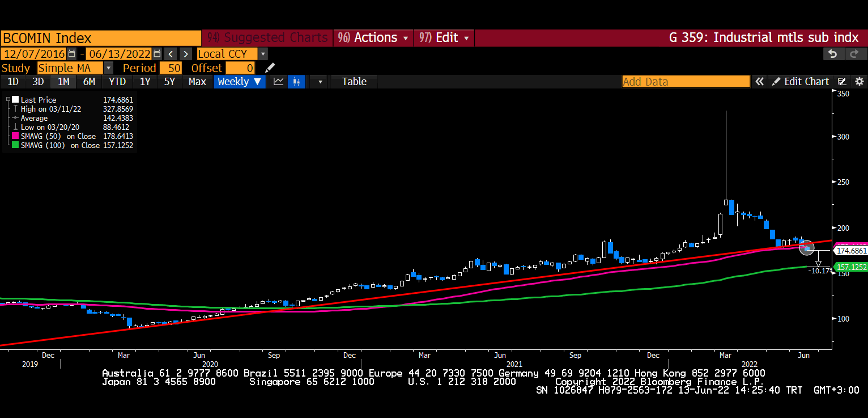Click the High marker icon in legend
This screenshot has height=418, width=868.
[x=15, y=109]
